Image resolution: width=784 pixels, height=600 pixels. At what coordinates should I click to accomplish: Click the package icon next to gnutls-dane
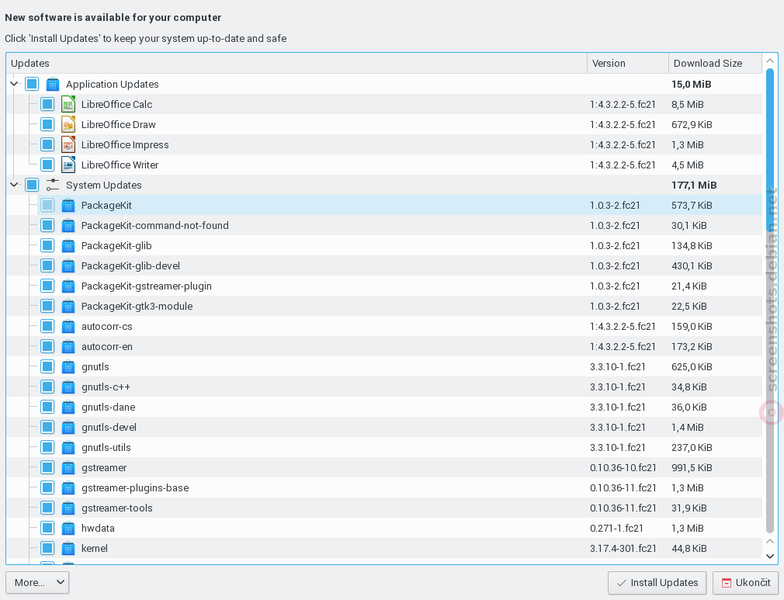click(68, 407)
